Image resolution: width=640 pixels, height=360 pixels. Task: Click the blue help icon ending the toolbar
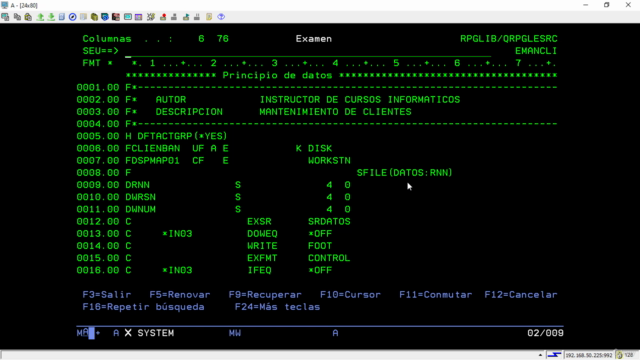221,17
